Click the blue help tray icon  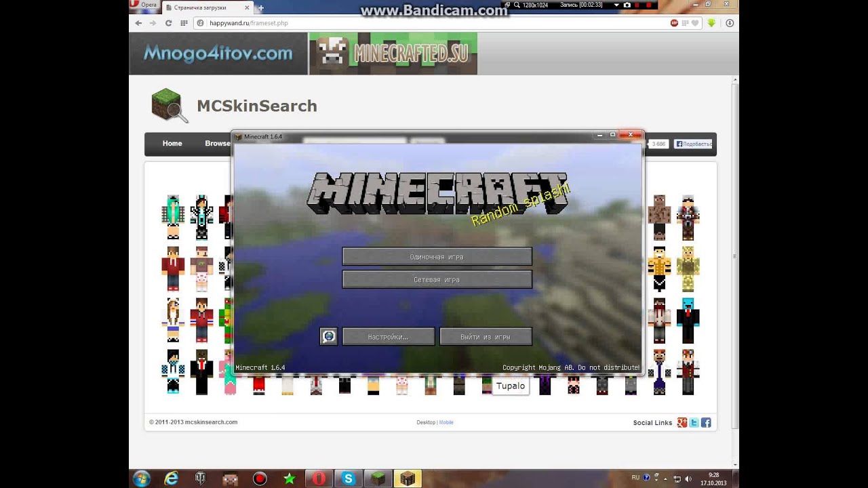[646, 478]
